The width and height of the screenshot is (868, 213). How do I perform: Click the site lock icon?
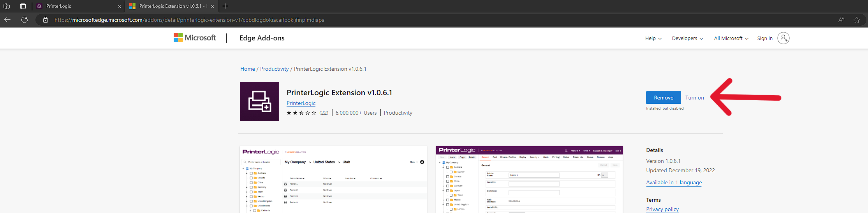tap(46, 20)
